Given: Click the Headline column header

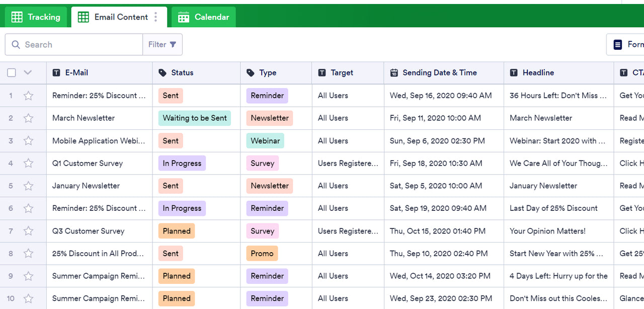Looking at the screenshot, I should coord(559,72).
